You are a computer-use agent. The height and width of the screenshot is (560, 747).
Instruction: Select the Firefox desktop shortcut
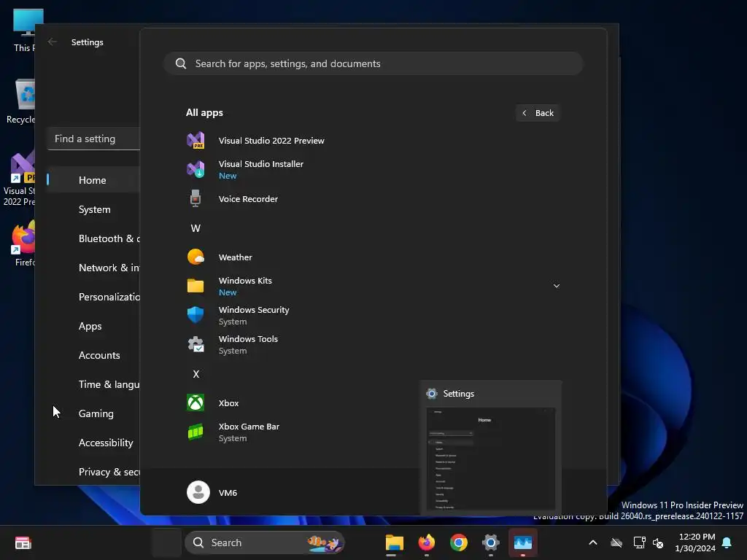23,243
